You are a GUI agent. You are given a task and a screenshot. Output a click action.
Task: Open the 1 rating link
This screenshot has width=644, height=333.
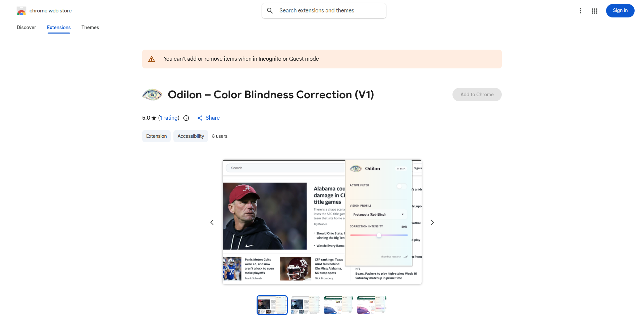coord(169,118)
